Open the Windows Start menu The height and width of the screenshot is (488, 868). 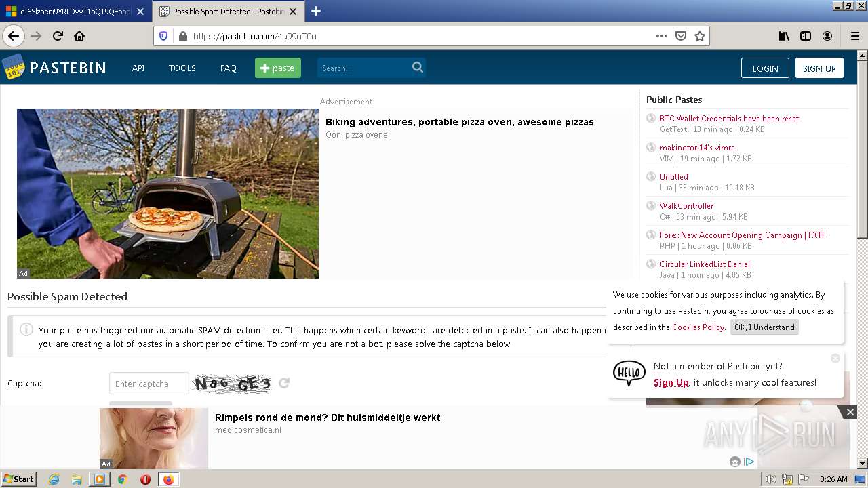(18, 479)
